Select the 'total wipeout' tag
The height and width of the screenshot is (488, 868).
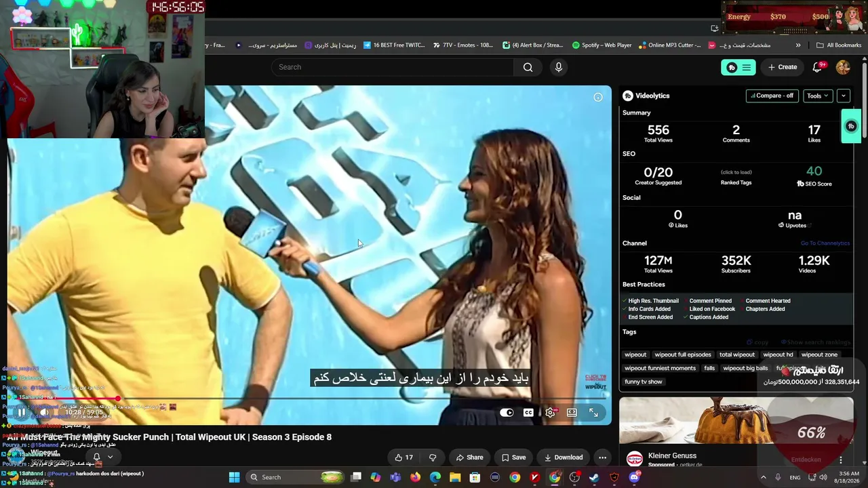coord(737,354)
